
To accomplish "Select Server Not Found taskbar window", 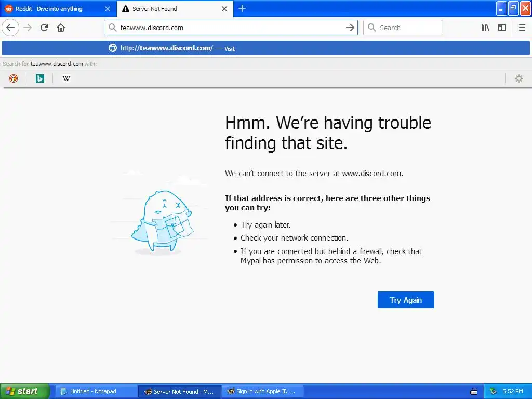I will (180, 391).
